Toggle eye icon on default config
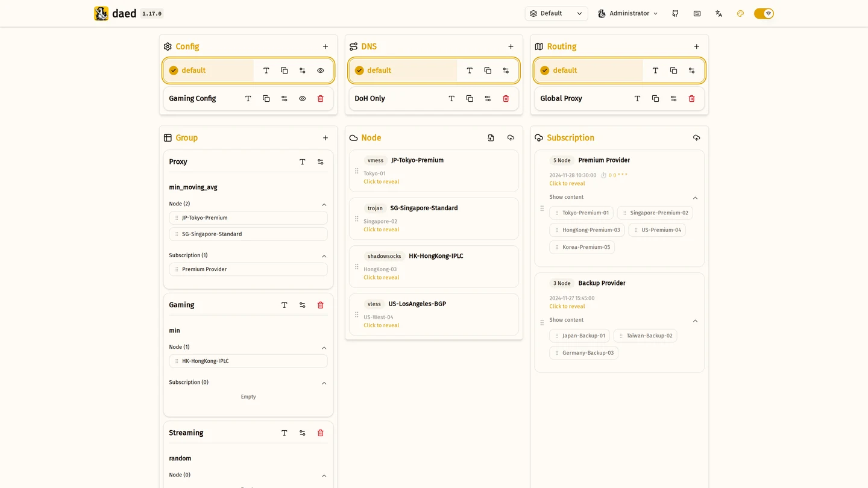Image resolution: width=868 pixels, height=488 pixels. pos(321,70)
